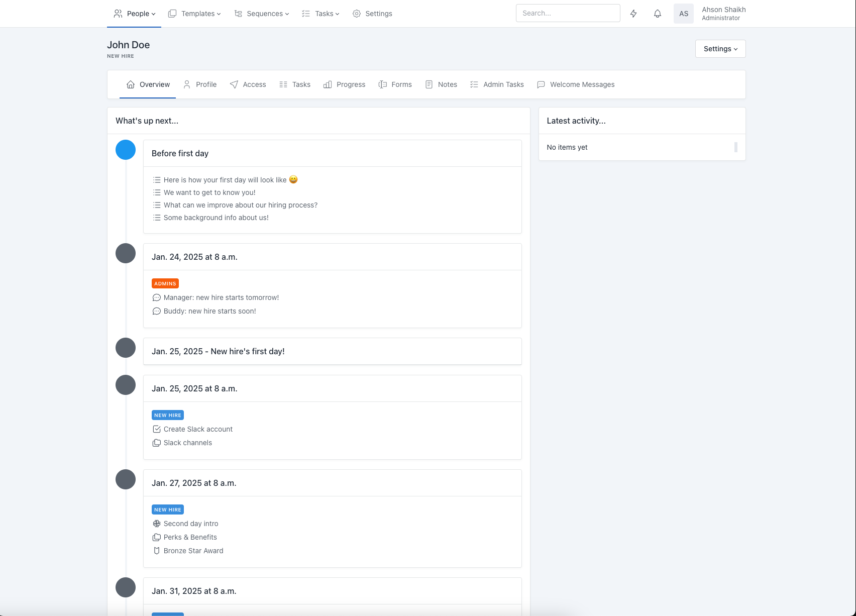Click the AS avatar for Ahson Shaikh
The height and width of the screenshot is (616, 856).
[683, 14]
